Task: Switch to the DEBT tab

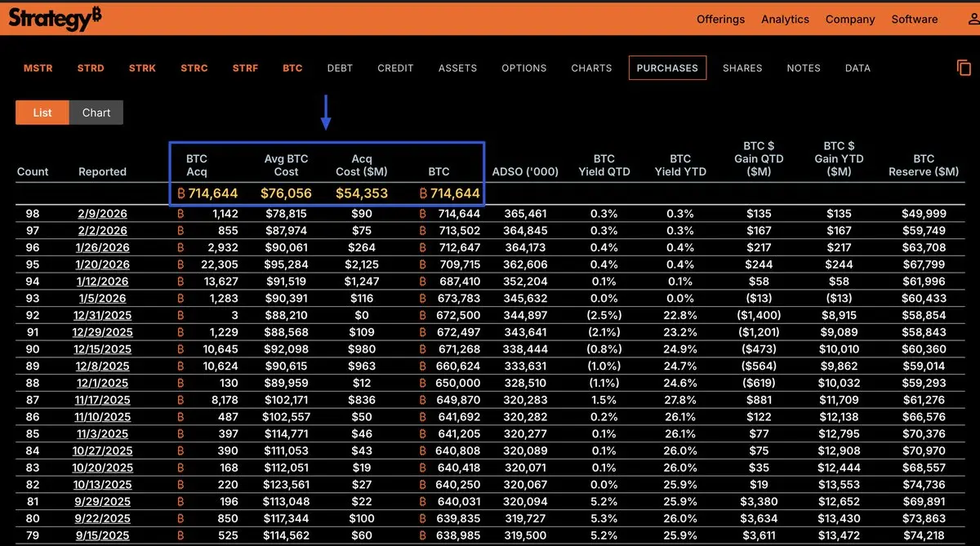Action: pos(340,69)
